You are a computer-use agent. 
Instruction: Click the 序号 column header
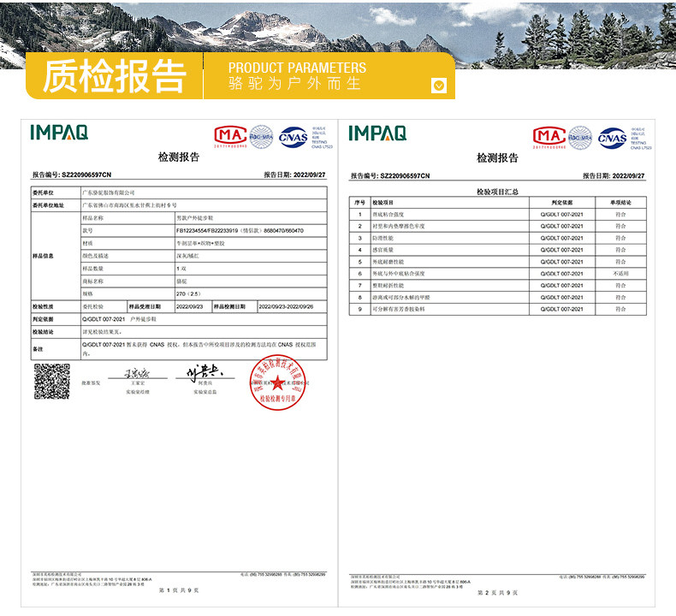pos(360,203)
